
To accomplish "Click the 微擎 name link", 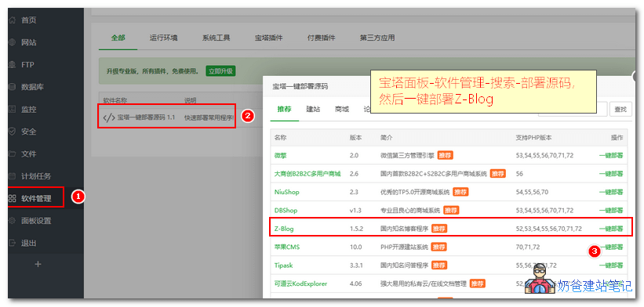I will (x=281, y=155).
